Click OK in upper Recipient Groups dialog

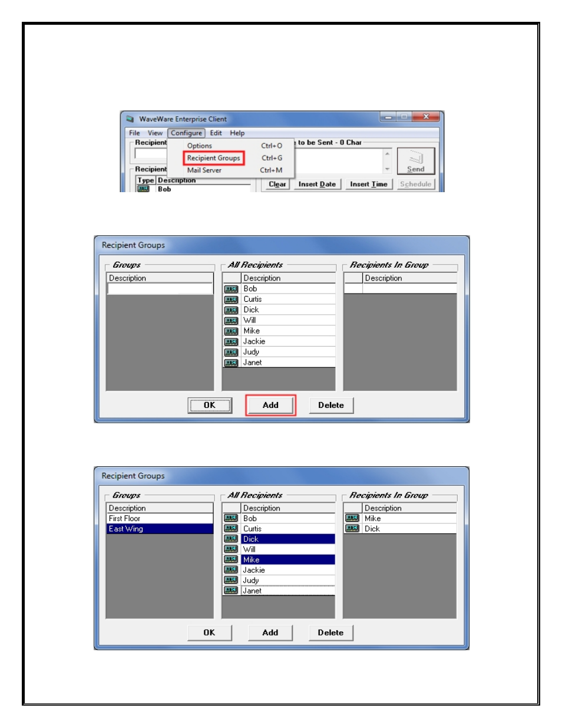pos(210,406)
